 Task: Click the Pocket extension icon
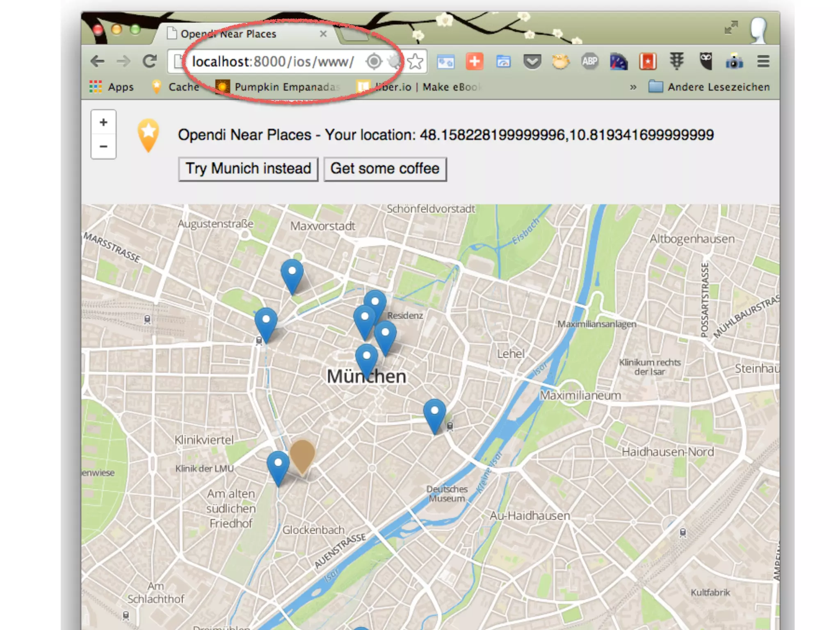coord(532,62)
